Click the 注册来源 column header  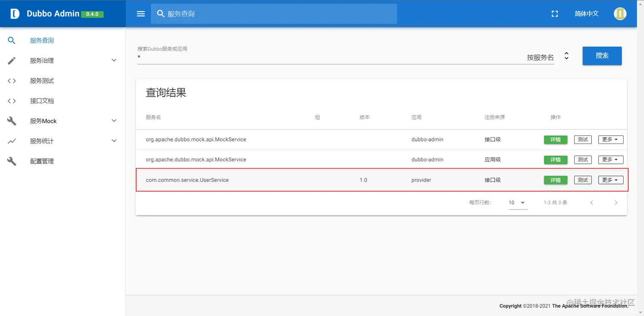pyautogui.click(x=494, y=117)
